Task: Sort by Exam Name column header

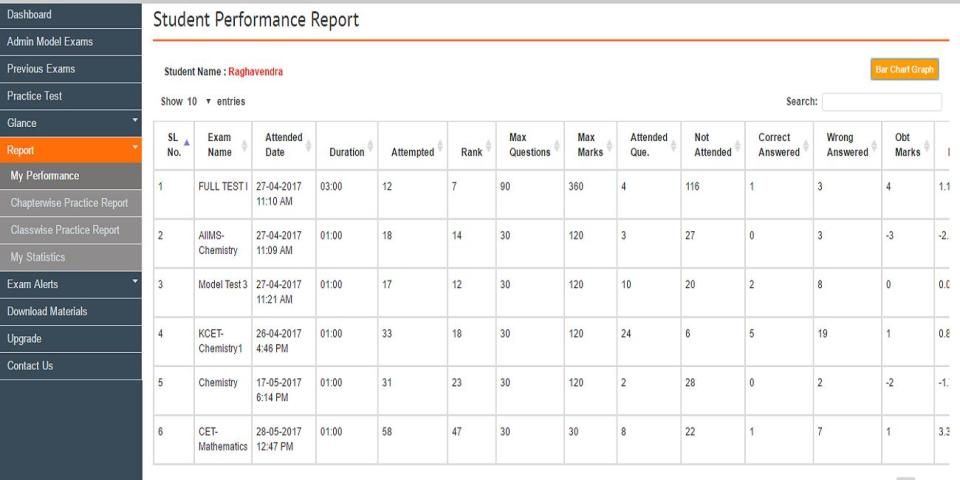Action: [218, 144]
